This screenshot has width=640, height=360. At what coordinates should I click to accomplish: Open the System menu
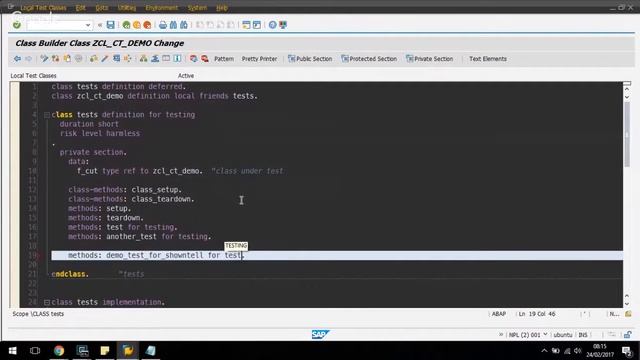(x=198, y=8)
